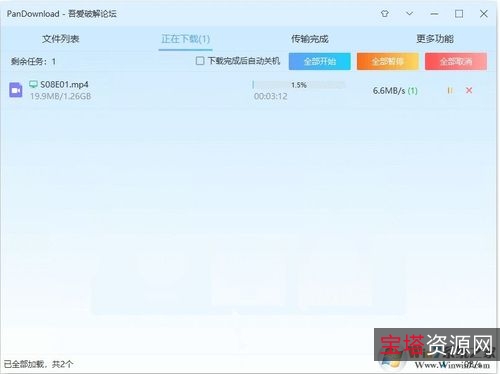Image resolution: width=500 pixels, height=374 pixels.
Task: Close the PanDownload window
Action: coord(484,14)
